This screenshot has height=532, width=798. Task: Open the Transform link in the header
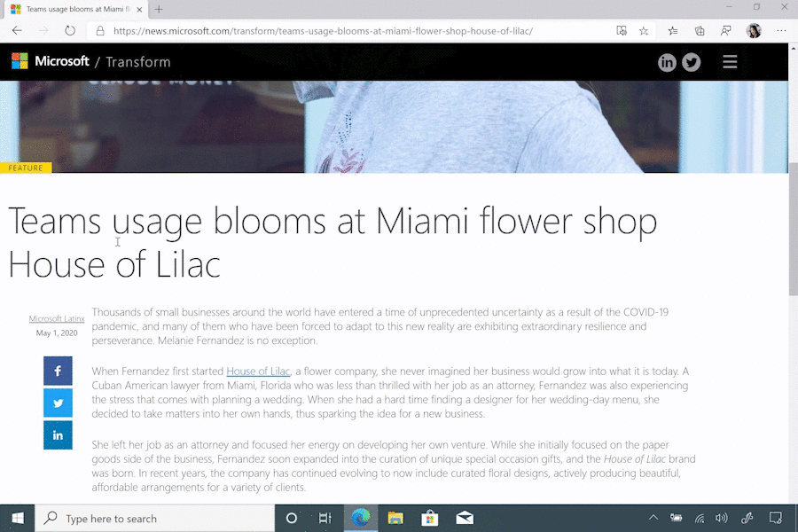point(138,62)
